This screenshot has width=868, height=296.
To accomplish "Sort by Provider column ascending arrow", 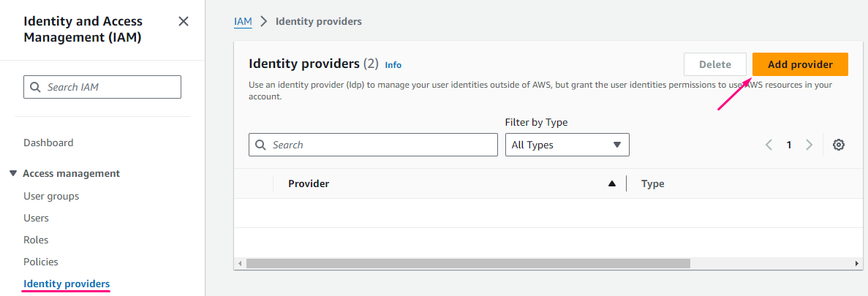I will point(612,184).
